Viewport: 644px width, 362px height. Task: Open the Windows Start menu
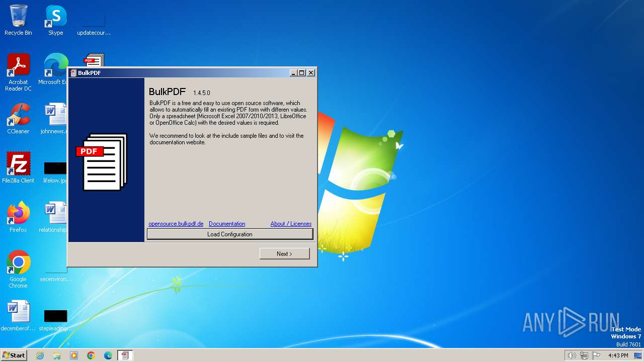coord(14,355)
